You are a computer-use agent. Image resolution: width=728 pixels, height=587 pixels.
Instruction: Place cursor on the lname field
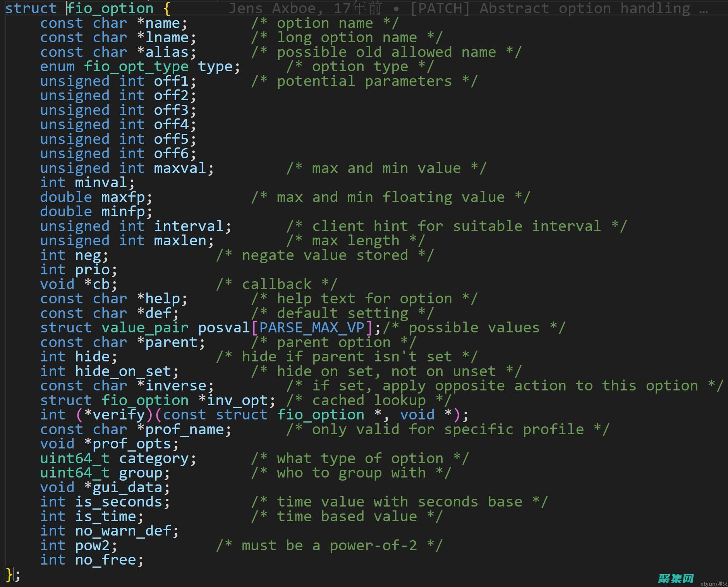click(x=167, y=38)
